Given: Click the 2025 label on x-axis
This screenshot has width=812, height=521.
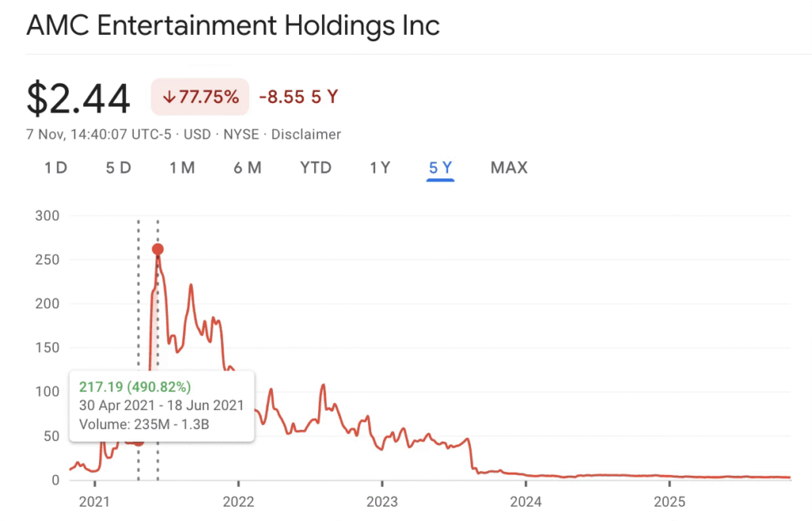Looking at the screenshot, I should click(x=669, y=501).
